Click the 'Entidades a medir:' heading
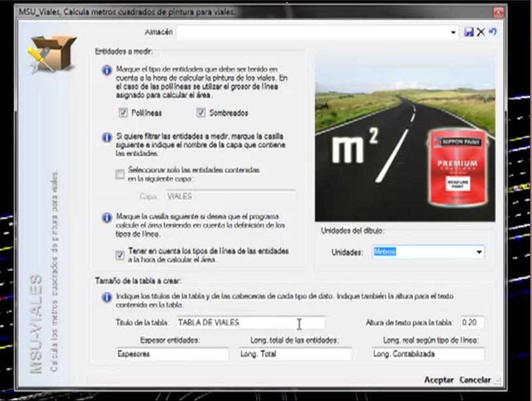This screenshot has height=401, width=532. (124, 52)
